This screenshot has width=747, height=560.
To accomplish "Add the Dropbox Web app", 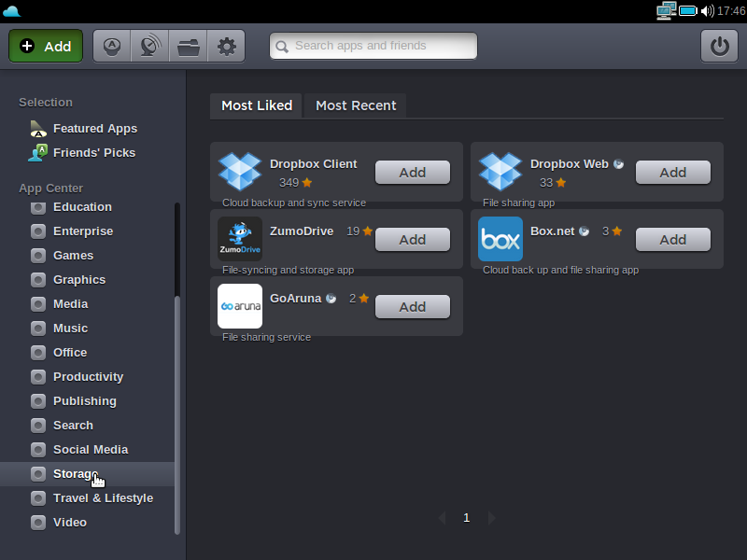I will [x=672, y=173].
